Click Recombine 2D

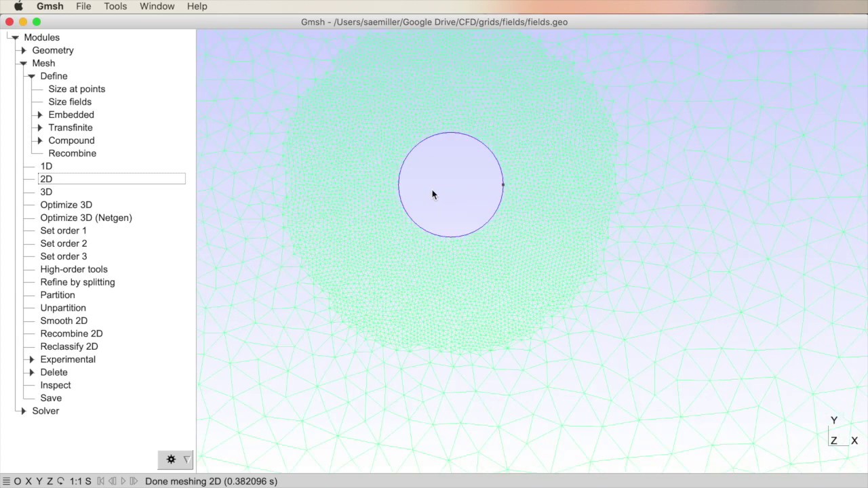click(71, 333)
